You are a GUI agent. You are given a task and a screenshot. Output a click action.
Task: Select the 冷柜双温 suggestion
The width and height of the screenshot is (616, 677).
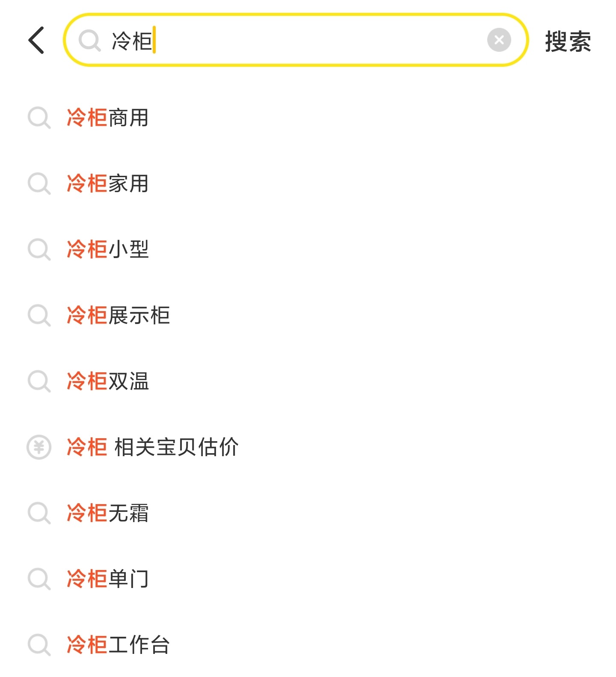[x=108, y=381]
